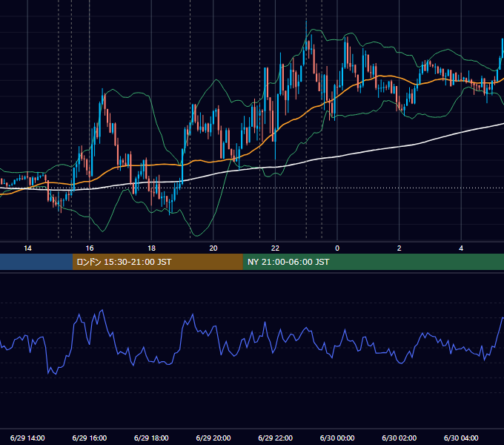Click hour label 20 on price chart axis
Viewport: 504px width, 445px height.
(213, 248)
